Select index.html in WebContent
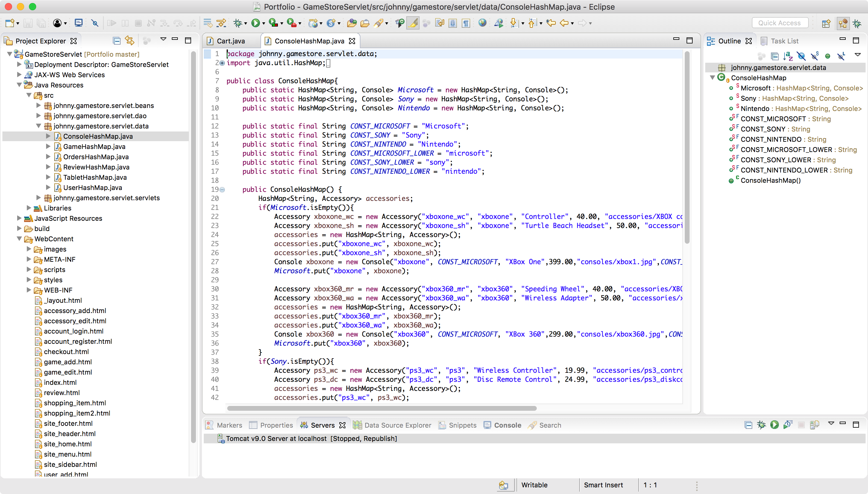Viewport: 868px width, 494px height. [60, 382]
